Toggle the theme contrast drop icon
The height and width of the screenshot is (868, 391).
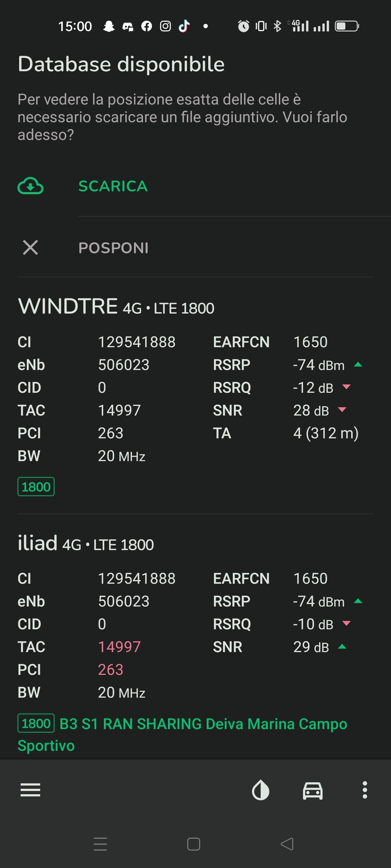(x=261, y=790)
